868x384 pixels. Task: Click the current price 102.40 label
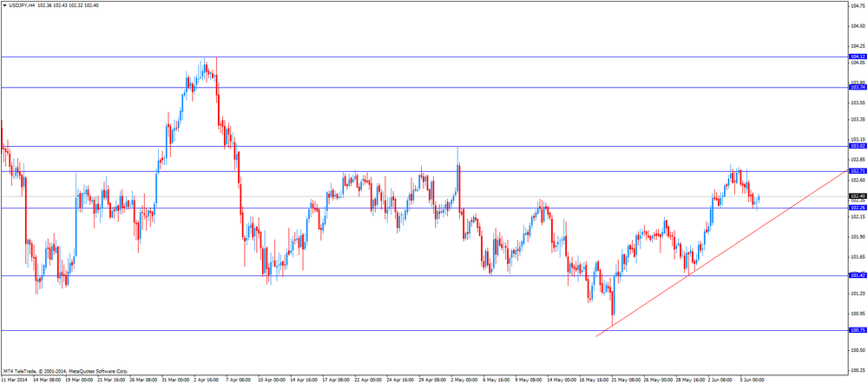(857, 195)
